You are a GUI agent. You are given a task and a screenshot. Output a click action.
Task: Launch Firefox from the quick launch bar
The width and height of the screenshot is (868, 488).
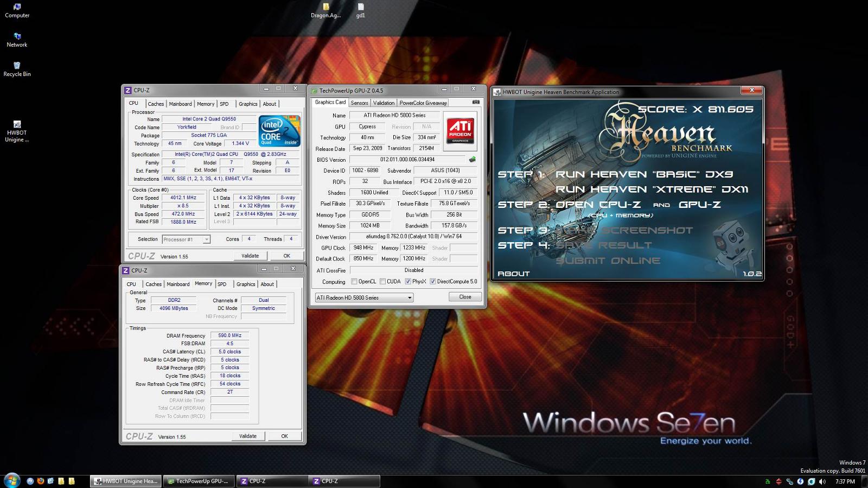click(41, 481)
